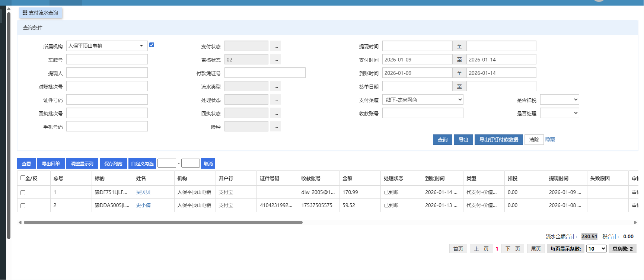Open the 险种 ellipsis picker
This screenshot has height=280, width=644.
[x=275, y=127]
